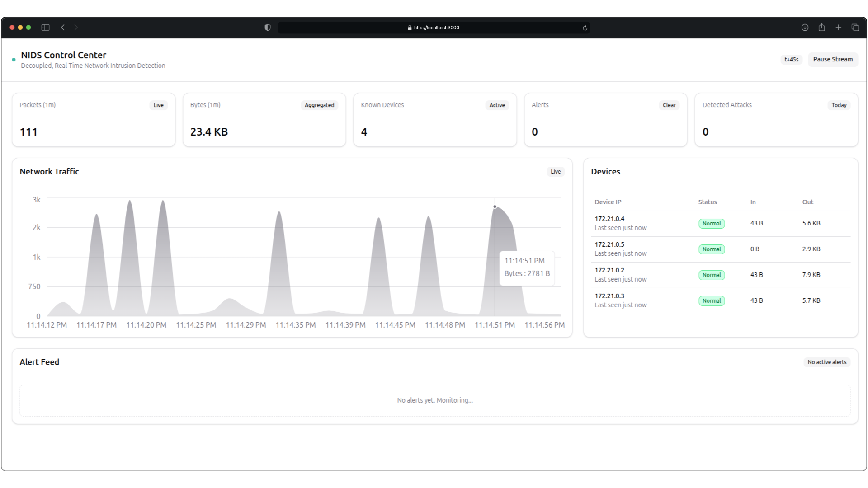Click the privacy shield icon
The width and height of the screenshot is (868, 488).
click(268, 28)
